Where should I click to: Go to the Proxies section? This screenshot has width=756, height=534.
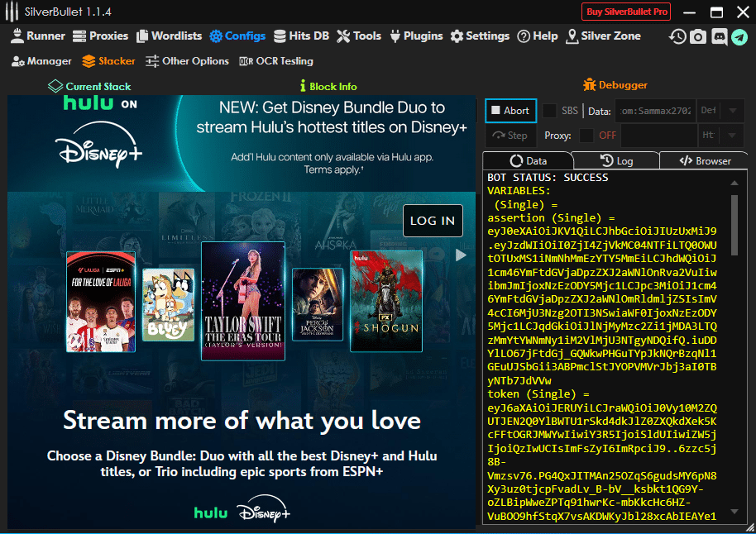(x=100, y=36)
